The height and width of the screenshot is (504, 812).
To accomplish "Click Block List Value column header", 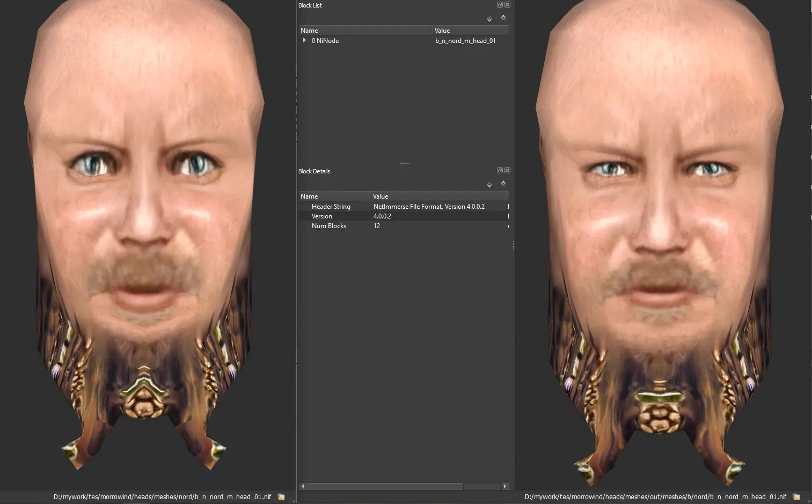I will point(471,31).
